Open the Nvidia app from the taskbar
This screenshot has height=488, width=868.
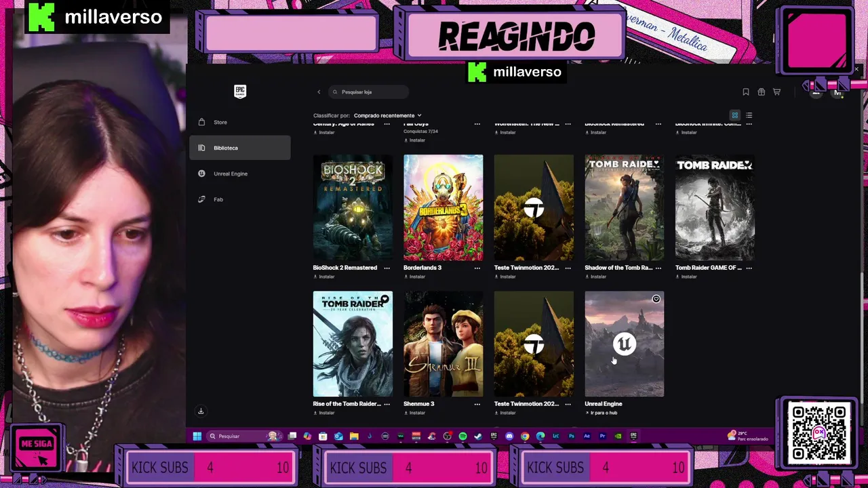click(x=618, y=436)
